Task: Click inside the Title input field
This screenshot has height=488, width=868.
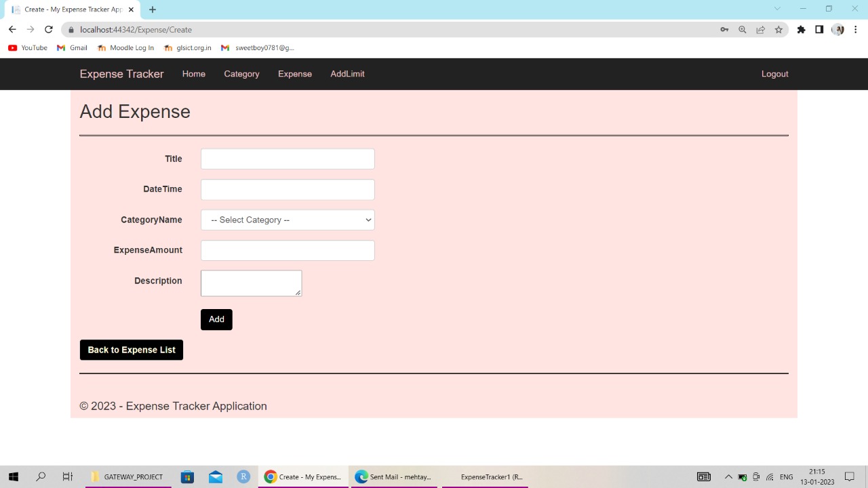Action: point(287,159)
